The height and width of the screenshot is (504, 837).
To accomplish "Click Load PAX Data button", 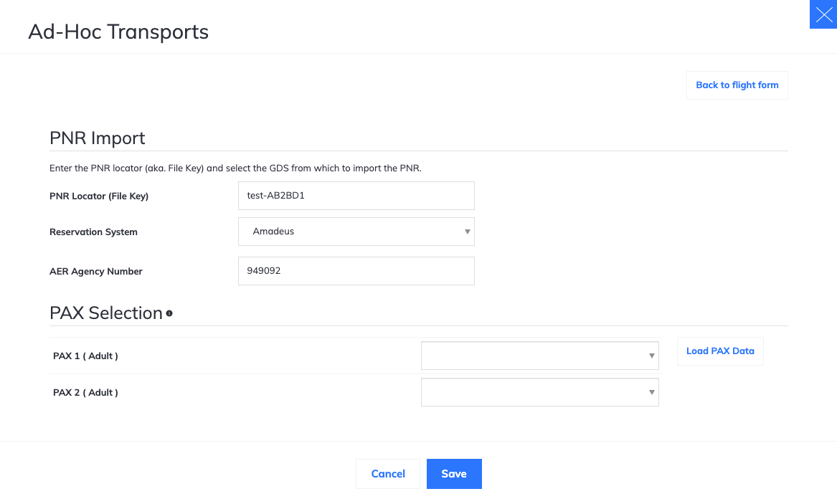I will (x=720, y=351).
